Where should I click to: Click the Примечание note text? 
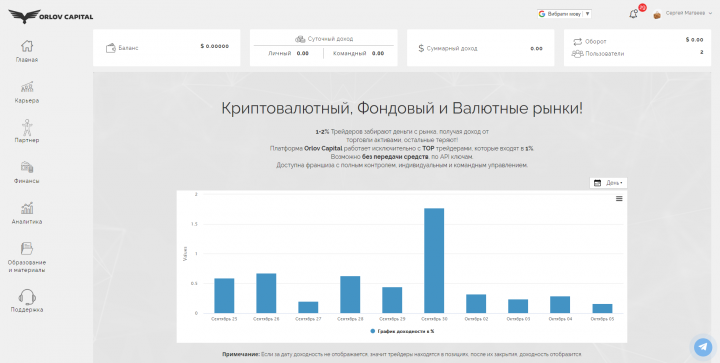[402, 354]
